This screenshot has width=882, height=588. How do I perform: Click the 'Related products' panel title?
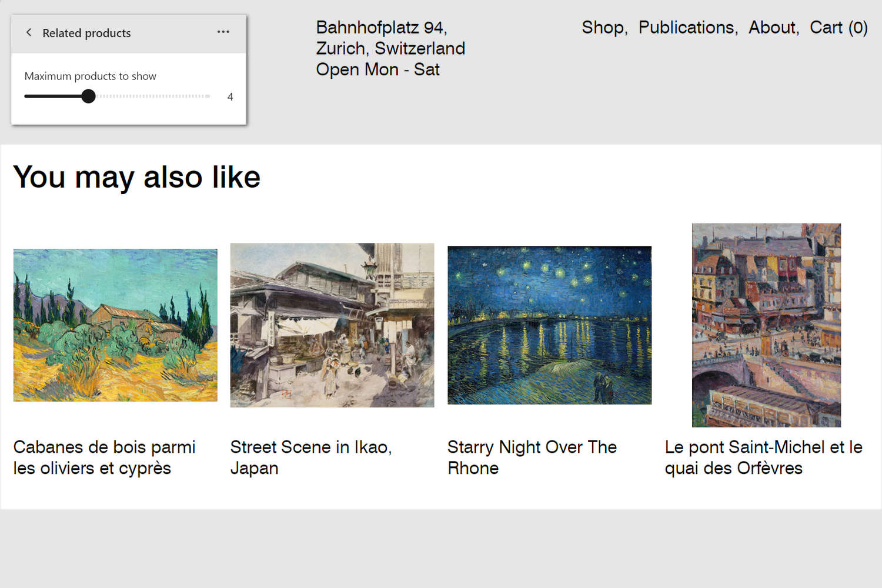tap(86, 33)
